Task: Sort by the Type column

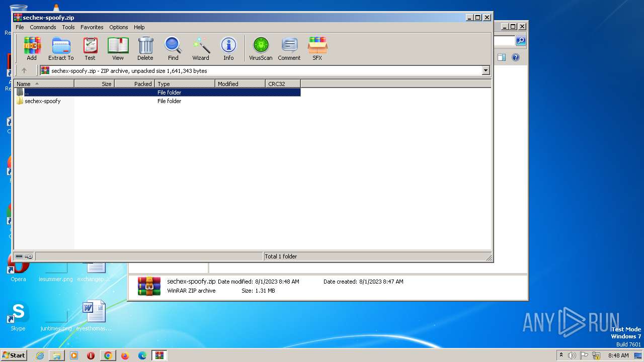Action: coord(185,83)
